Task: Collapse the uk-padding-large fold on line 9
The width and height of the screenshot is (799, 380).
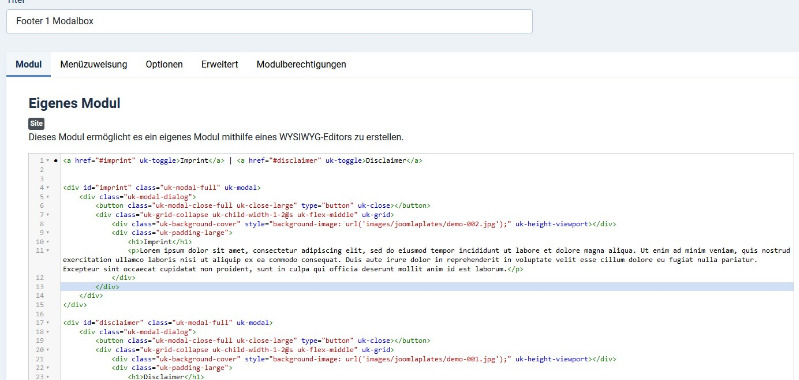Action: 47,233
